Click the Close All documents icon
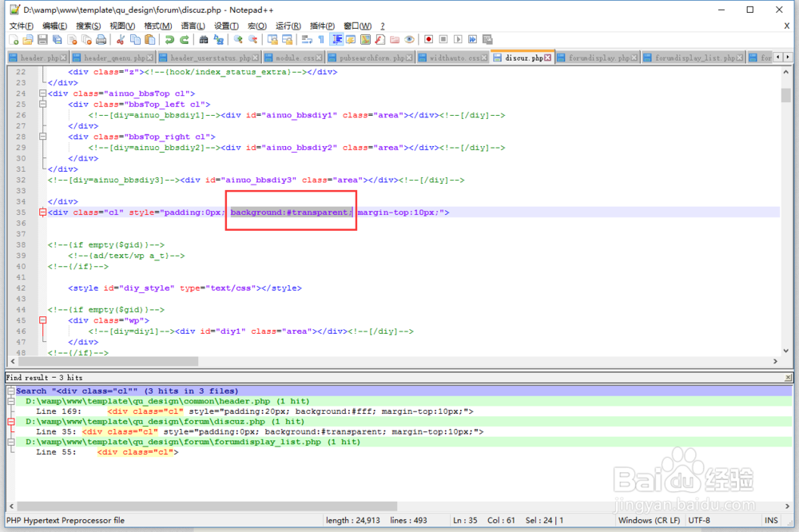Screen dimensions: 799x532 point(86,40)
